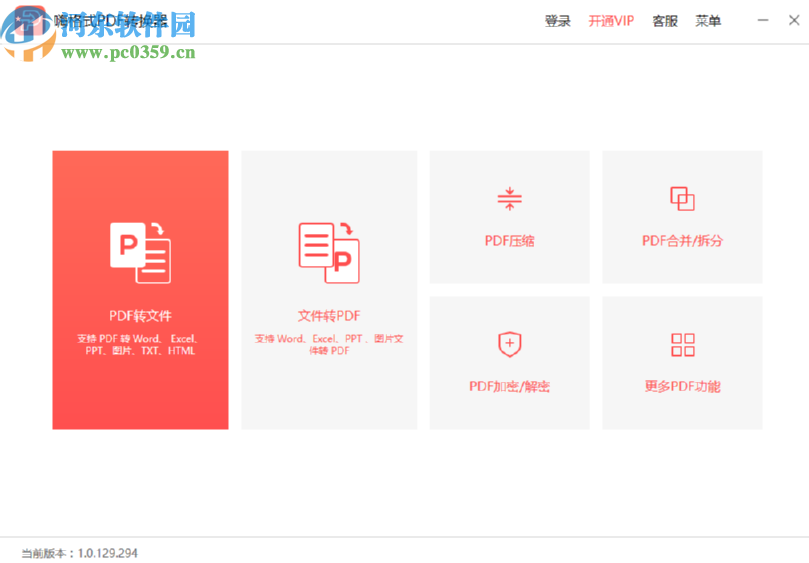Click the file to PDF conversion icon
Image resolution: width=809 pixels, height=563 pixels.
tap(329, 252)
